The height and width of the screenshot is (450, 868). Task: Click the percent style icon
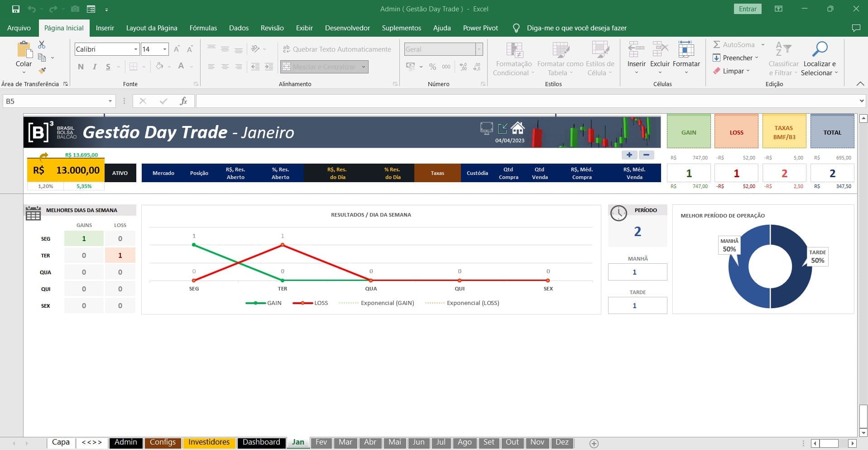tap(432, 67)
